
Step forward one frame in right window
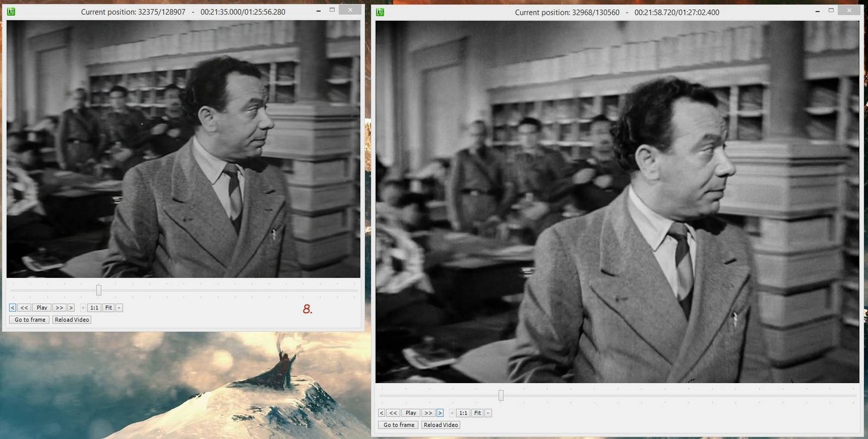pyautogui.click(x=439, y=413)
